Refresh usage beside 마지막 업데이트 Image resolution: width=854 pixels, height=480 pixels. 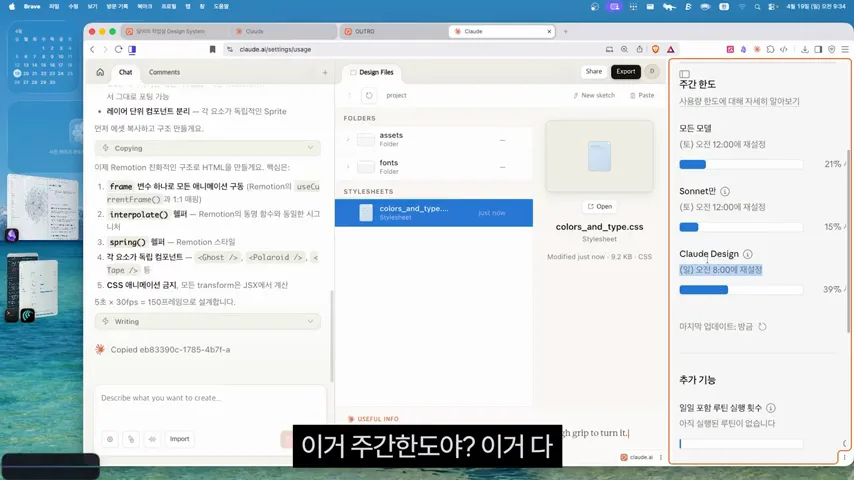pyautogui.click(x=762, y=326)
